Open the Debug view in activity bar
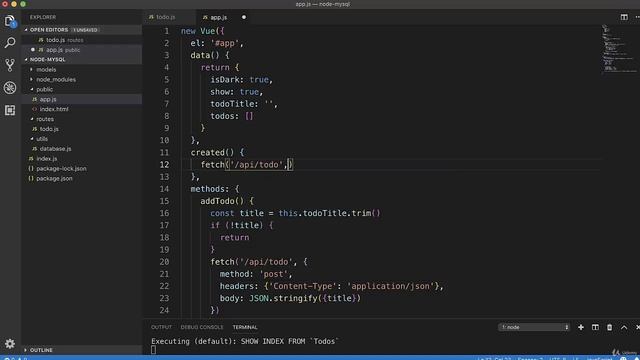The height and width of the screenshot is (360, 640). click(10, 87)
